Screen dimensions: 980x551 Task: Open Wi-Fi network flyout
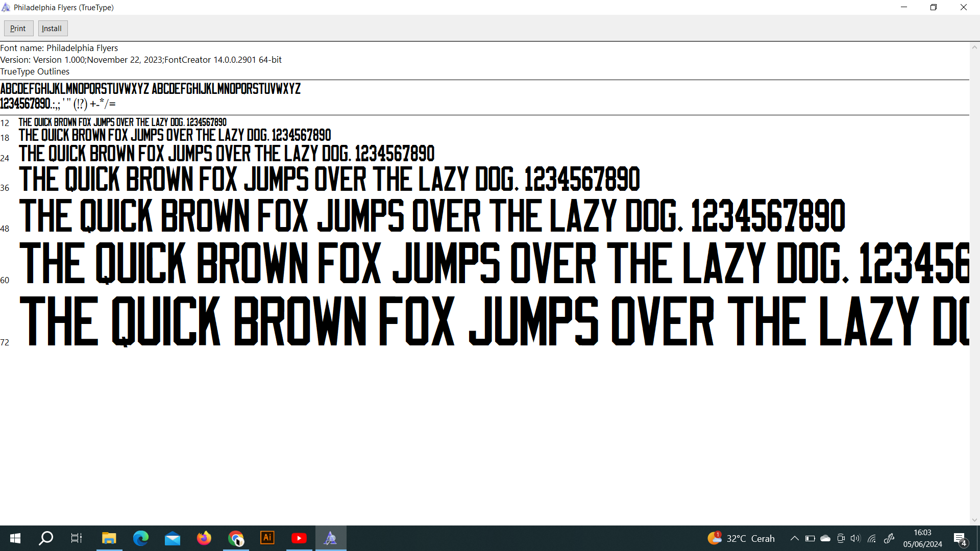(x=872, y=538)
